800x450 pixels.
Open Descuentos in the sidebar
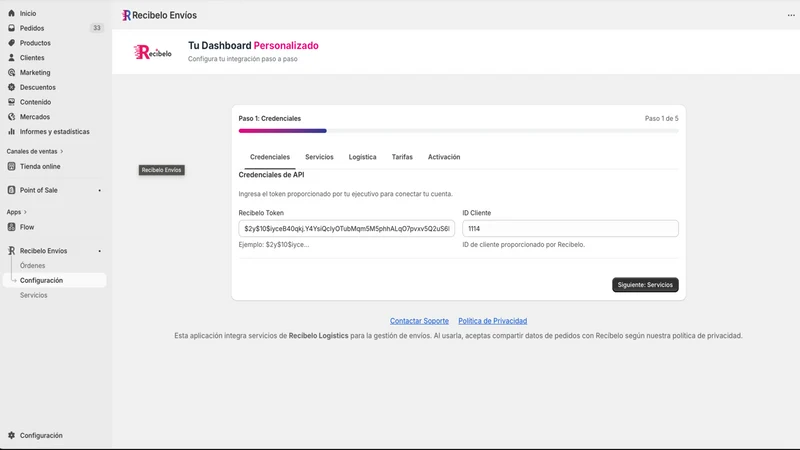38,87
